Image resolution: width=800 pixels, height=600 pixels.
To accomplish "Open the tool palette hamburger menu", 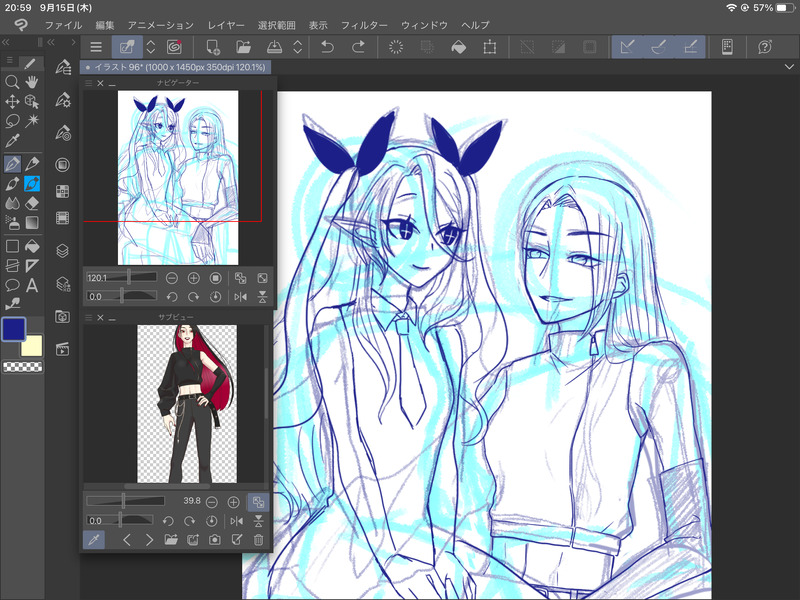I will [9, 60].
